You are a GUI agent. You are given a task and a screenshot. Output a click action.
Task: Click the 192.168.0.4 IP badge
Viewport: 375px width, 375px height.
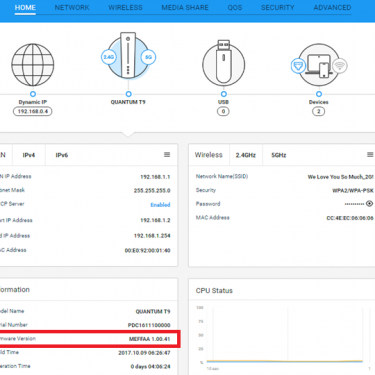click(33, 111)
